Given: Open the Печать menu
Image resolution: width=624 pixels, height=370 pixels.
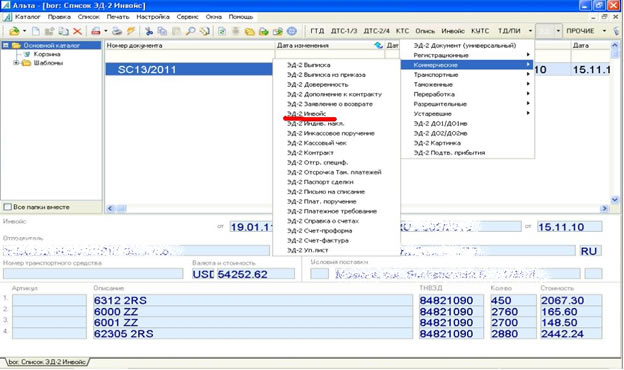Looking at the screenshot, I should point(118,17).
